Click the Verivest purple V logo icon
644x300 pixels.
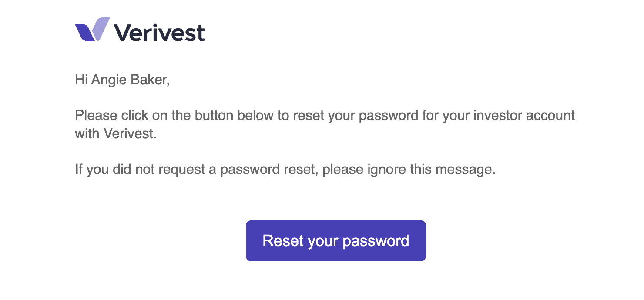[x=92, y=29]
